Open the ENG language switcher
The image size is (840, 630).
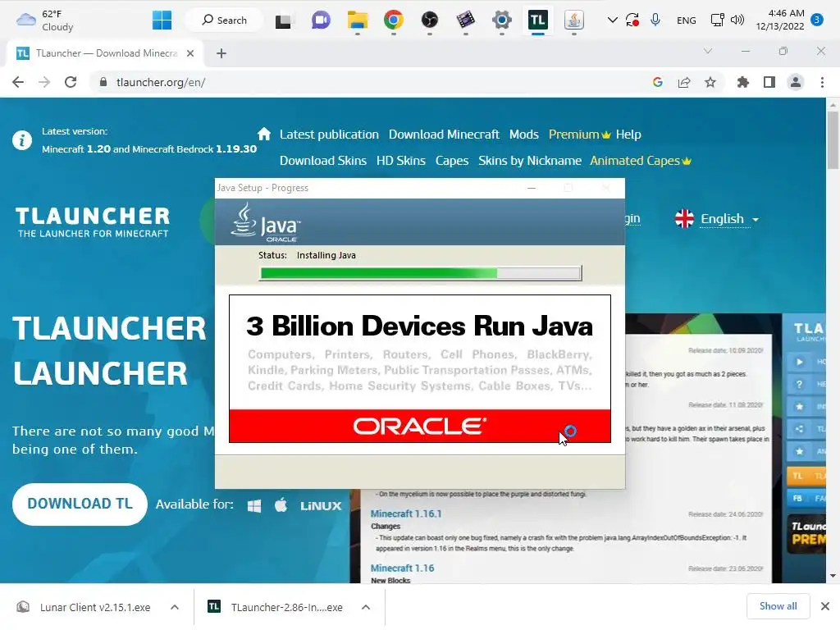(x=687, y=21)
